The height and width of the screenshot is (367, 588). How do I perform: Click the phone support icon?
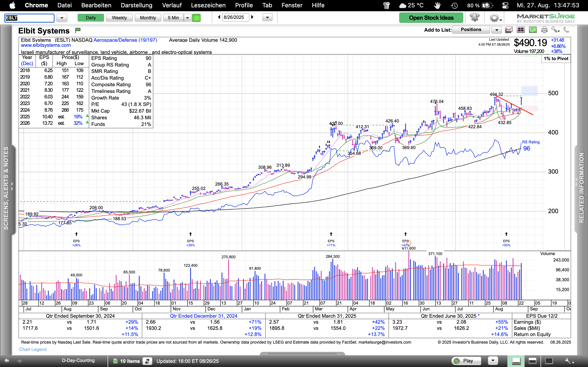pos(566,30)
